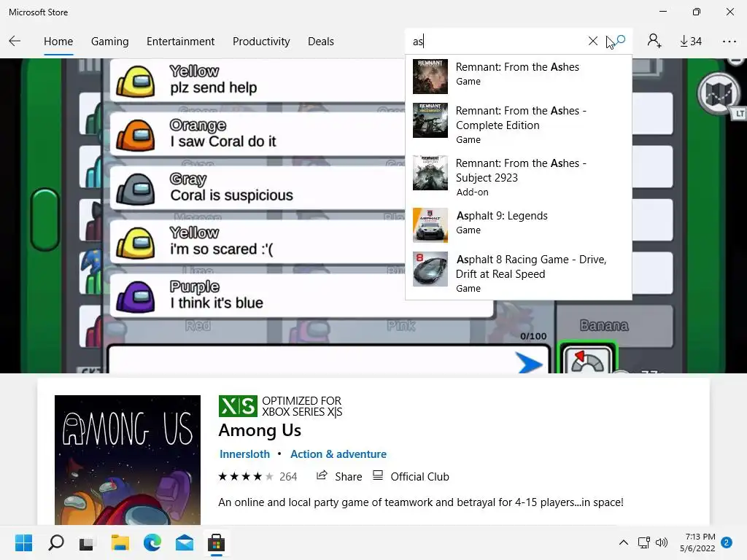This screenshot has height=560, width=747.
Task: Open the Official Club link
Action: click(411, 476)
